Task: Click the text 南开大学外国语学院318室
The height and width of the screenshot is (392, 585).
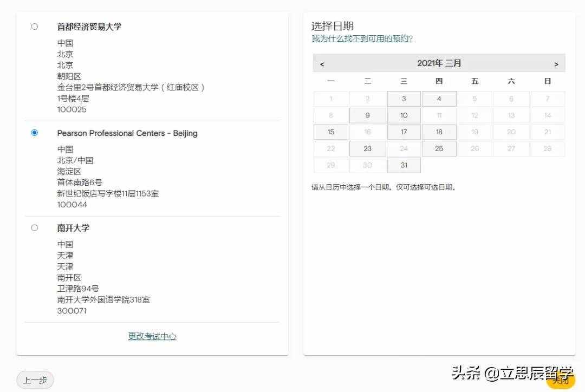Action: click(x=103, y=300)
